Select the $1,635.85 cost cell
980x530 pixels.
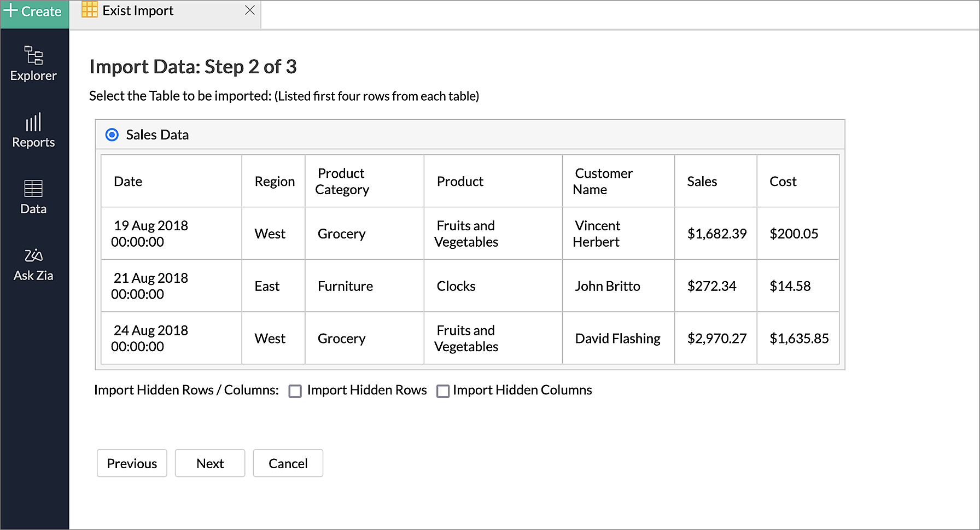(x=798, y=339)
